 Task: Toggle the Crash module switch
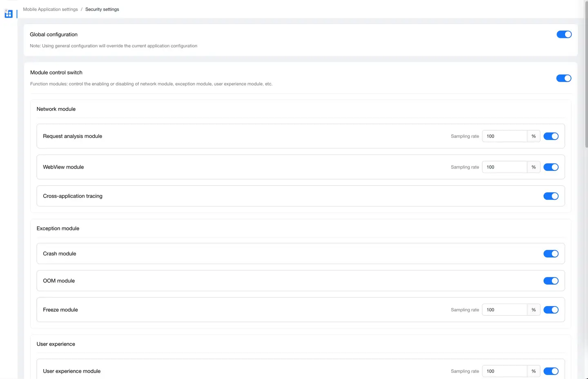[x=551, y=254]
